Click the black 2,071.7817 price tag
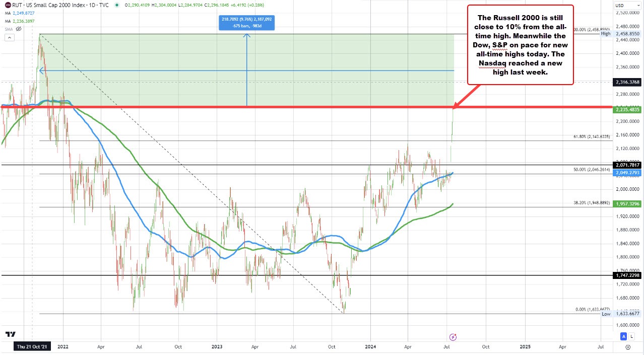The height and width of the screenshot is (355, 644). [x=627, y=165]
